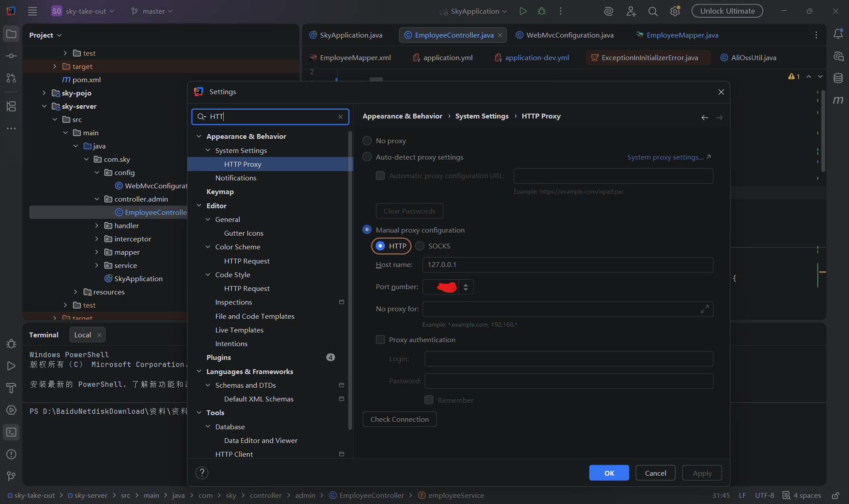The image size is (849, 504).
Task: Select the SOCKS proxy type radio button
Action: [420, 246]
